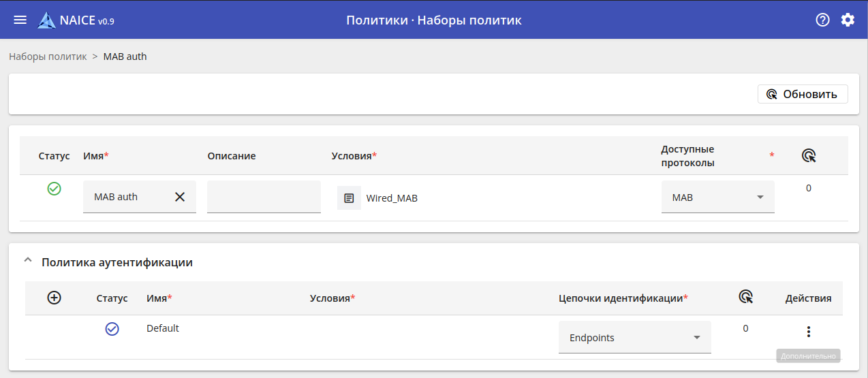The image size is (868, 378).
Task: Click the Обновить button
Action: pos(803,94)
